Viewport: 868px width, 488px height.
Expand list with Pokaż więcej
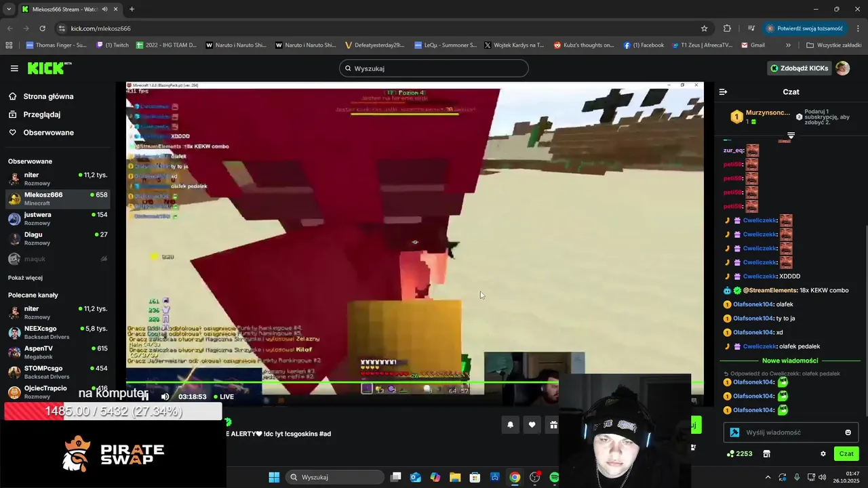point(26,278)
